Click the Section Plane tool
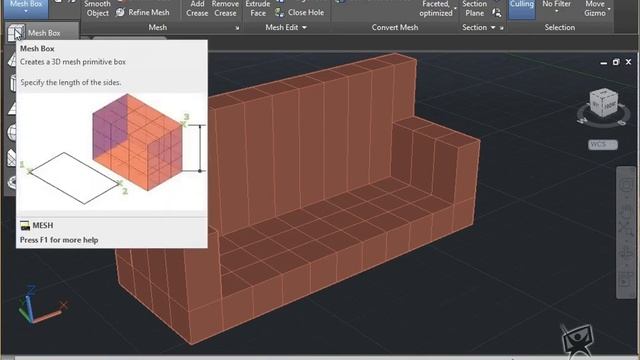Screen dimensions: 640x360 [x=474, y=9]
